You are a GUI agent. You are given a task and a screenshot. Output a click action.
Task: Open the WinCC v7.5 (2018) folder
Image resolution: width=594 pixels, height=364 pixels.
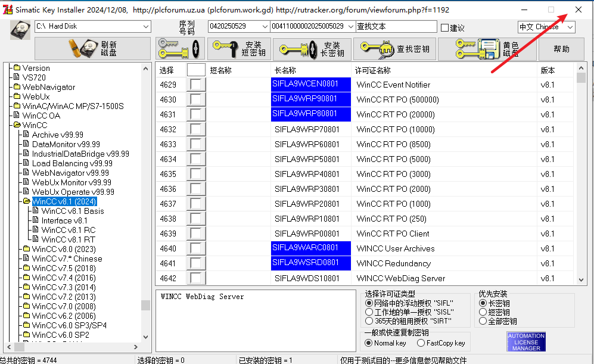pyautogui.click(x=63, y=268)
